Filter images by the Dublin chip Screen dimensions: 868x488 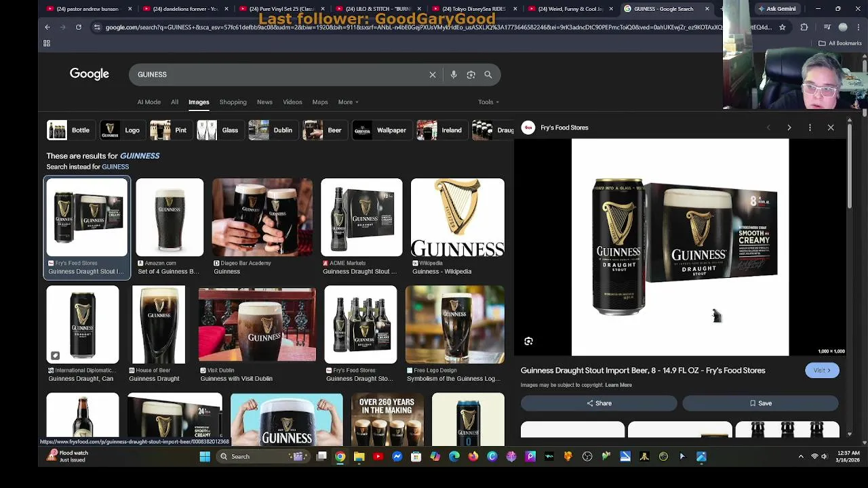click(x=273, y=130)
